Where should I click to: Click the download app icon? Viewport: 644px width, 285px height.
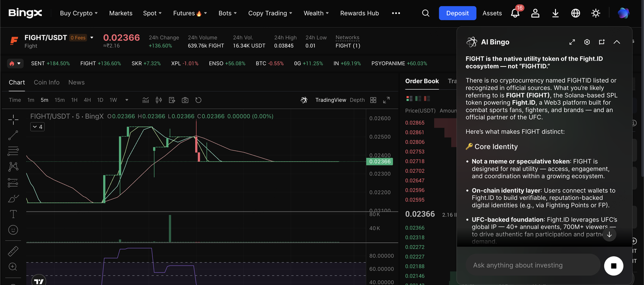(555, 13)
